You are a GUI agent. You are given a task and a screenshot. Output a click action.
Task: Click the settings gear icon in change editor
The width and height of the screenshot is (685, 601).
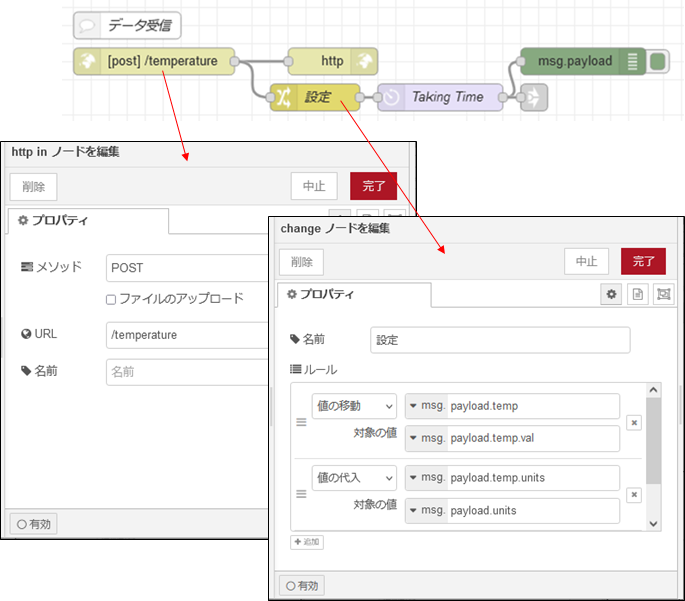tap(611, 294)
